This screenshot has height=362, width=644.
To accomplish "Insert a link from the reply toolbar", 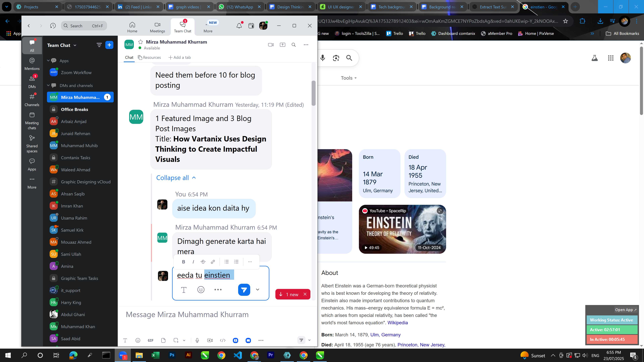I will (x=213, y=262).
